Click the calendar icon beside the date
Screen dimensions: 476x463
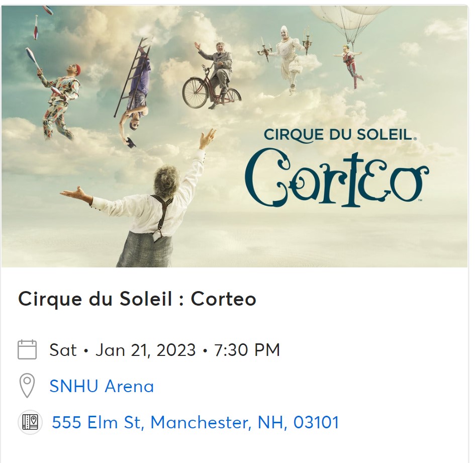[27, 349]
